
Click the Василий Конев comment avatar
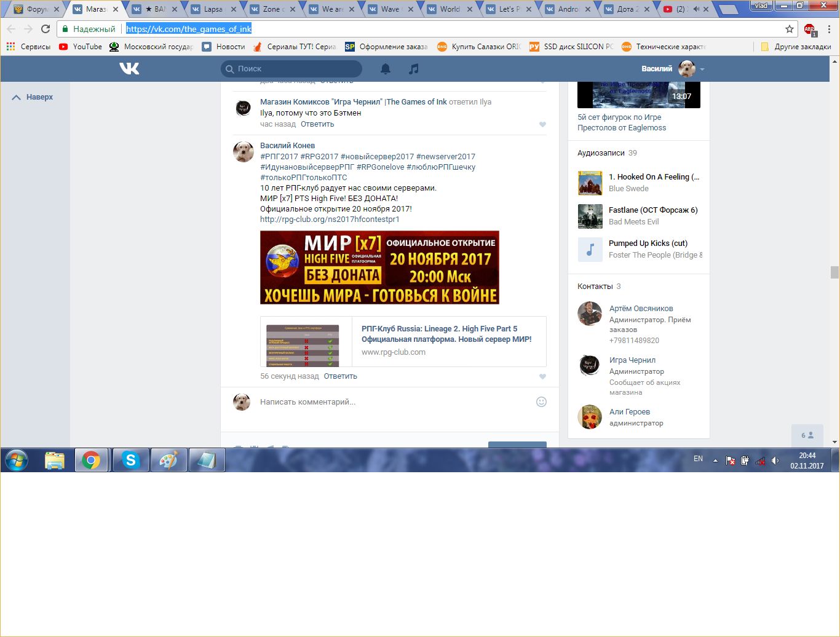[x=244, y=151]
